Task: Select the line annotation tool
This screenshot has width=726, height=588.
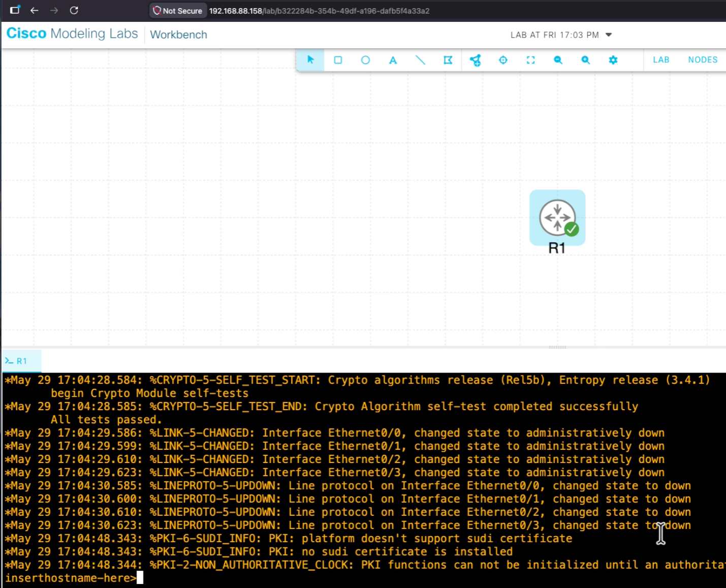Action: 420,60
